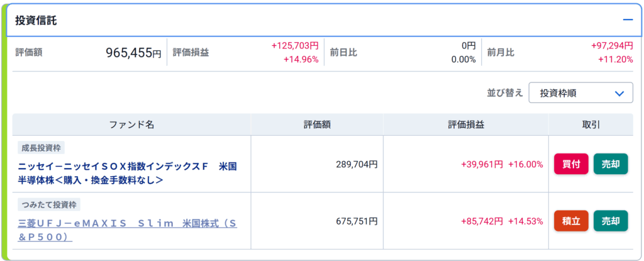Click the 289,704円 valuation cell
This screenshot has width=644, height=261.
coord(357,164)
